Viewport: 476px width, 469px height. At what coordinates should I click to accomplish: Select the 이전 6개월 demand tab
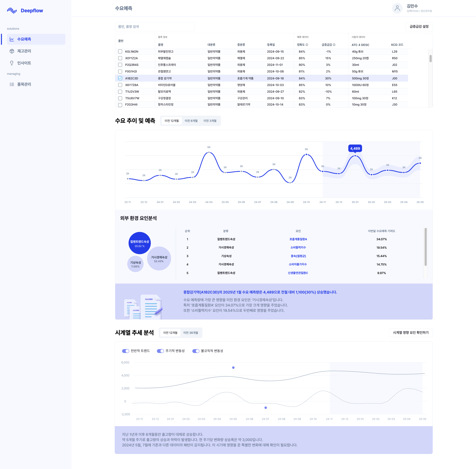[191, 121]
